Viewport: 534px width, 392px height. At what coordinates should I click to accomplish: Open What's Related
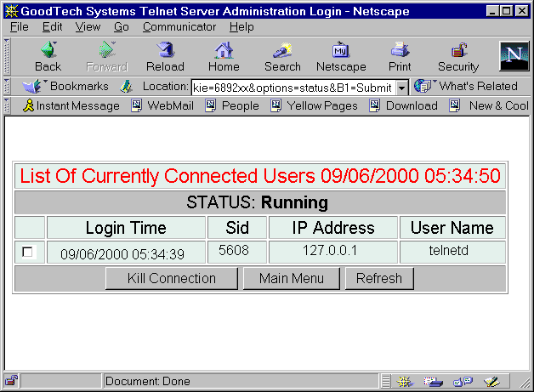pos(465,86)
